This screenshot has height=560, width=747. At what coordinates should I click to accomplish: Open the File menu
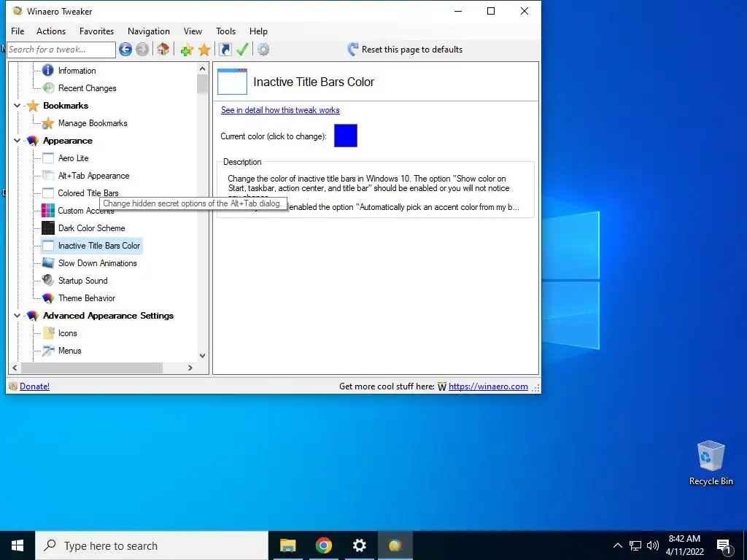(18, 31)
